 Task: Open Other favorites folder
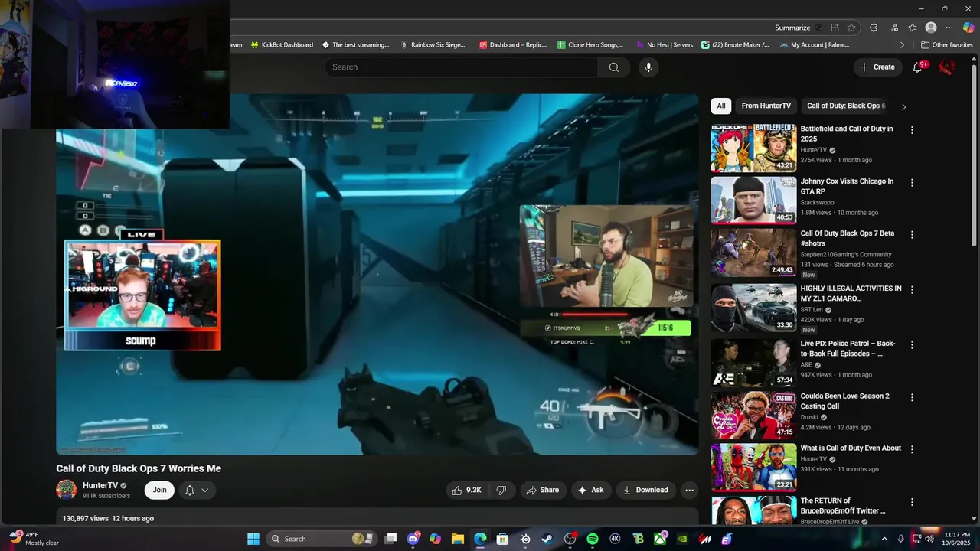pos(946,45)
